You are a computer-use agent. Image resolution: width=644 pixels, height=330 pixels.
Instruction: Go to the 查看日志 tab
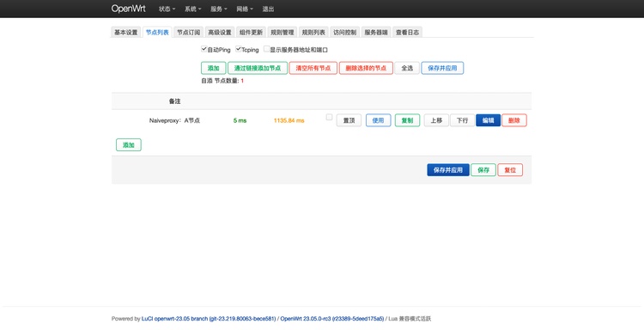pos(407,33)
